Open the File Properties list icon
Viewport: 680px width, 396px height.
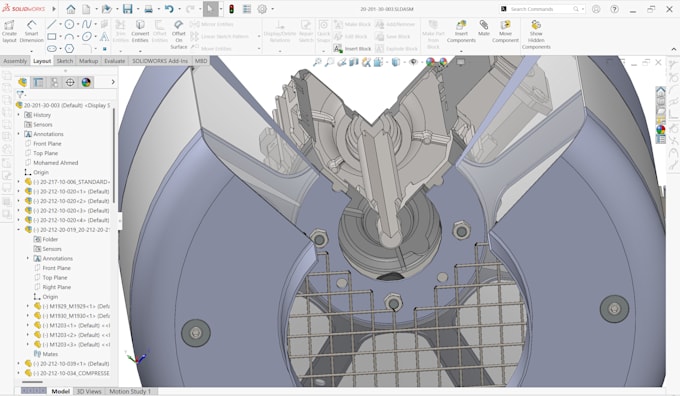247,9
